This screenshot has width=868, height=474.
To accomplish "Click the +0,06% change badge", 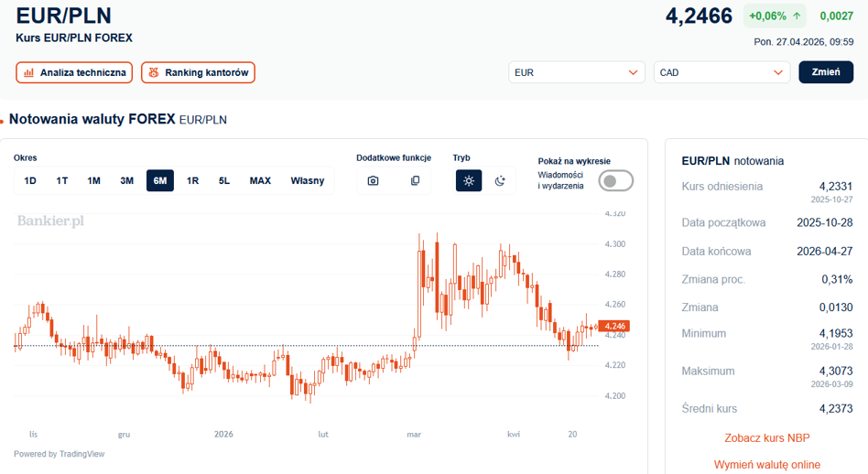I will pyautogui.click(x=775, y=16).
